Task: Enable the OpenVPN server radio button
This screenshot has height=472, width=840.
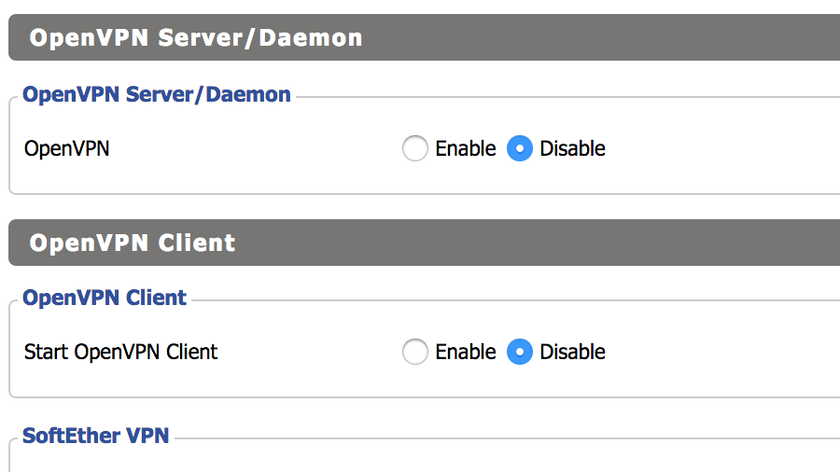Action: tap(414, 149)
